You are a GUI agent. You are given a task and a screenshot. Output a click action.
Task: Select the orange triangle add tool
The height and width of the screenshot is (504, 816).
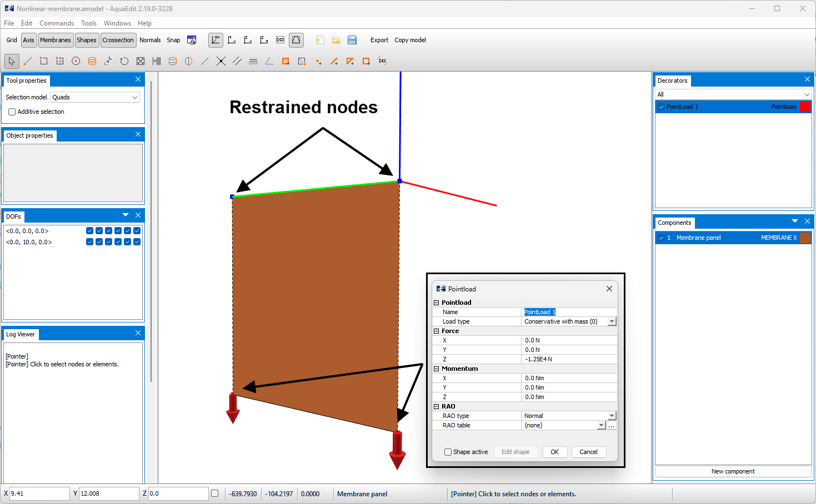click(x=350, y=61)
